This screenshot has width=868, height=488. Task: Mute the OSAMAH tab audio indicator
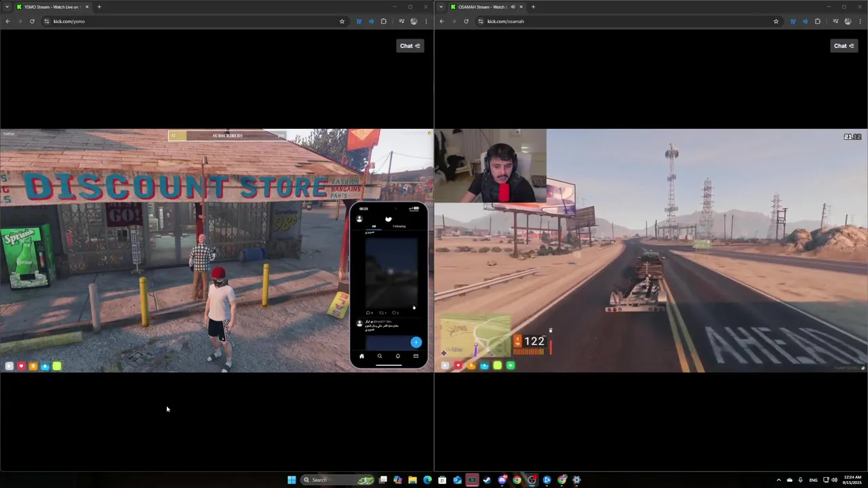point(513,7)
